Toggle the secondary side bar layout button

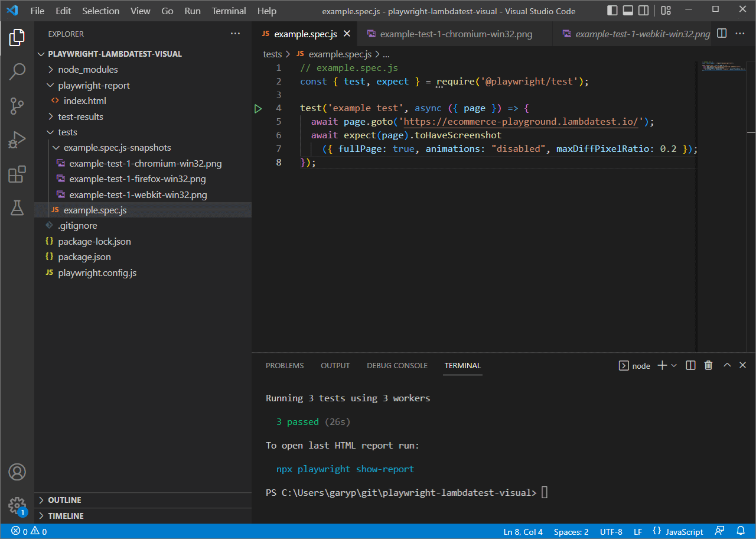(x=644, y=11)
